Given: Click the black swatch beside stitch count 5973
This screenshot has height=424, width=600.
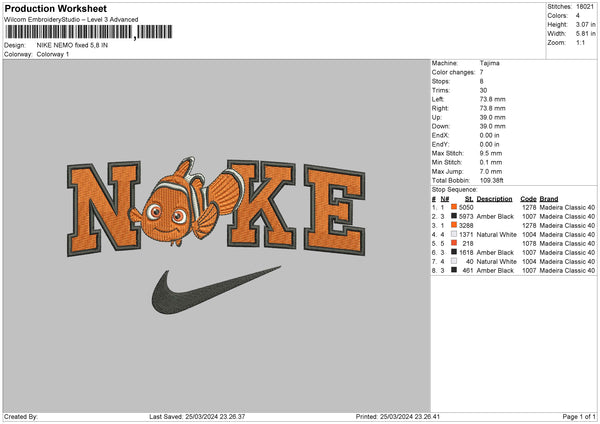Looking at the screenshot, I should point(454,216).
